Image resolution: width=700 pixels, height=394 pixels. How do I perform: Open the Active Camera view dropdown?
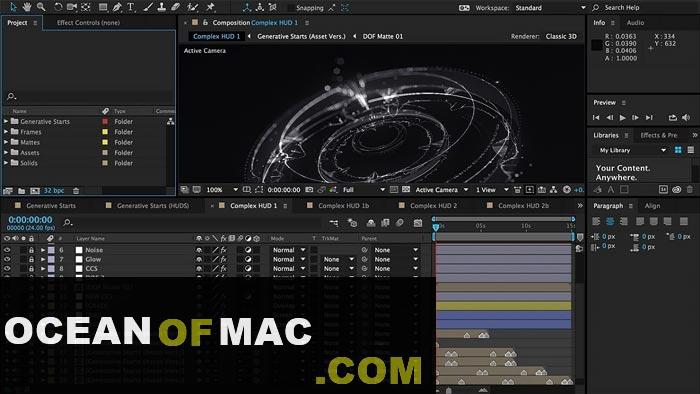442,190
